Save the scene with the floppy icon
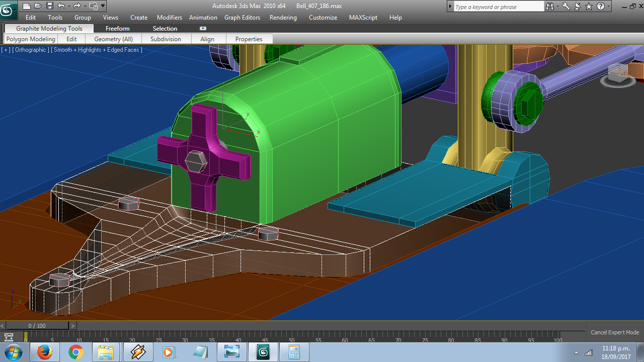The image size is (644, 362). [x=49, y=6]
